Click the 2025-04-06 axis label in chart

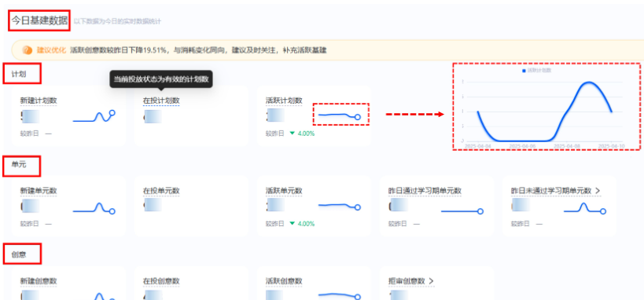point(523,146)
